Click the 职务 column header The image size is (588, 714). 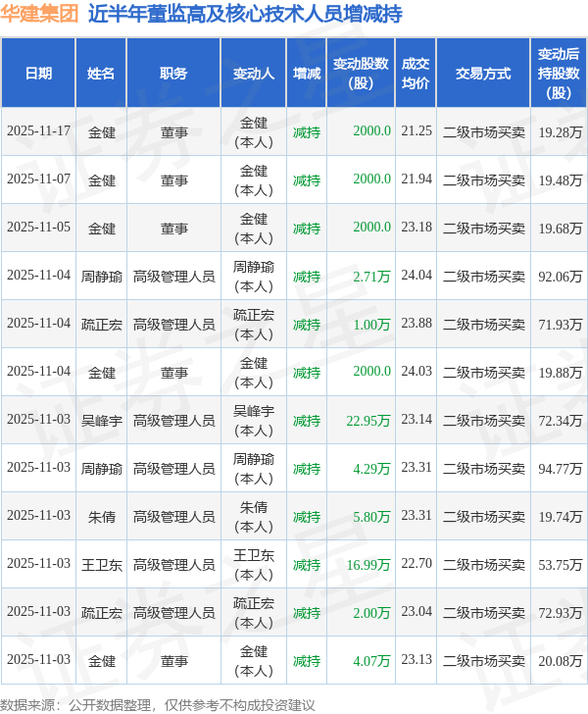point(173,74)
